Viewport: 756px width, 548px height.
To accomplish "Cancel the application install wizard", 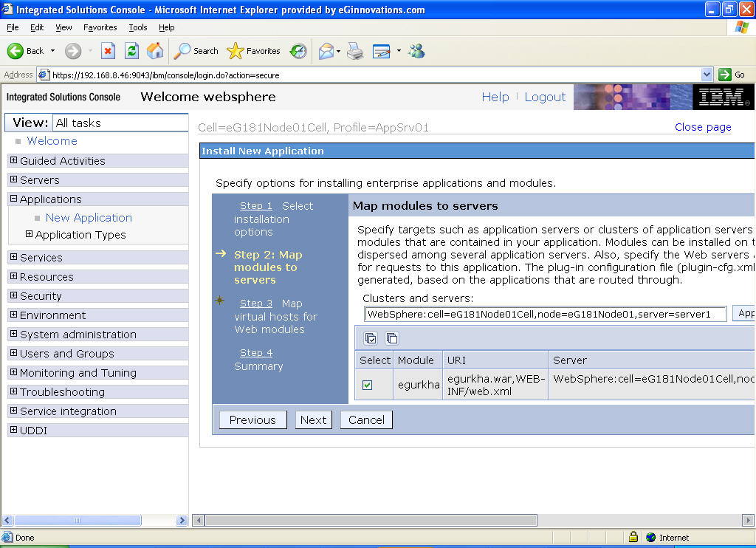I will [x=366, y=419].
